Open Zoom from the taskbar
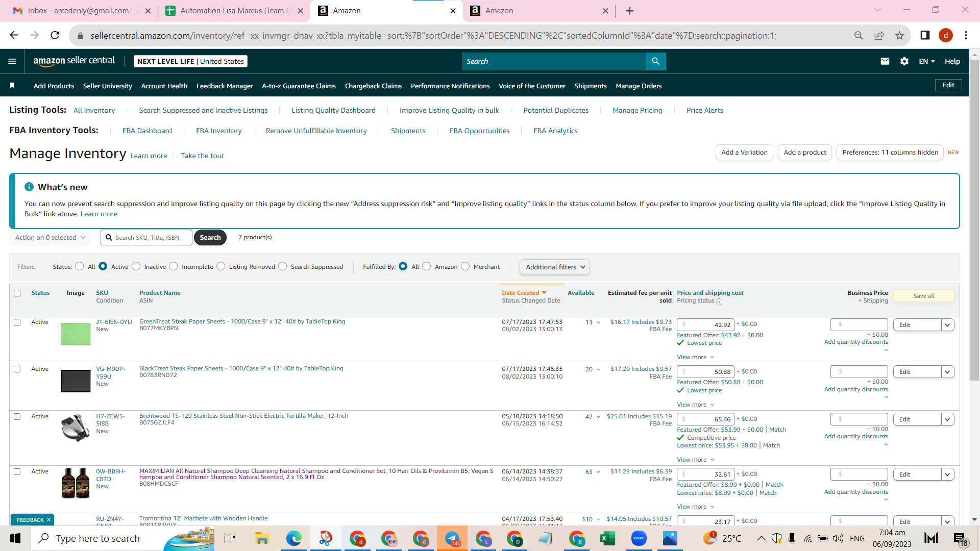980x551 pixels. click(639, 538)
